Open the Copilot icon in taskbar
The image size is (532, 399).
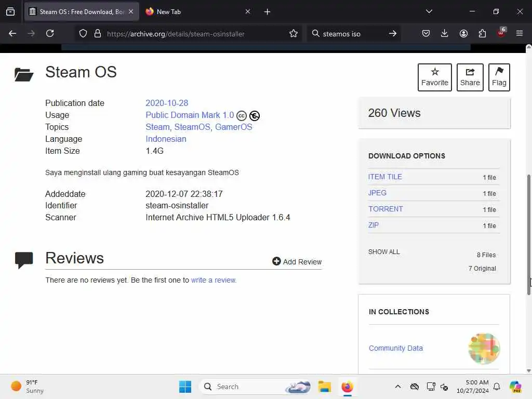click(x=515, y=387)
